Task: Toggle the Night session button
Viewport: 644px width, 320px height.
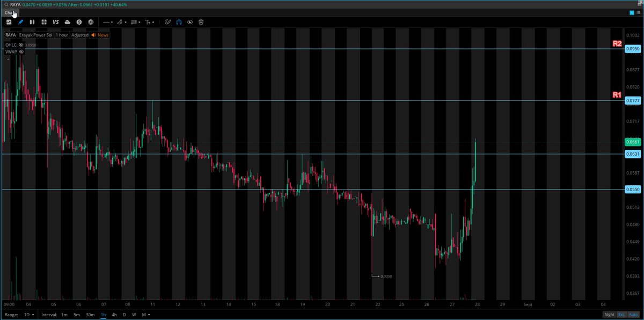Action: [x=609, y=315]
